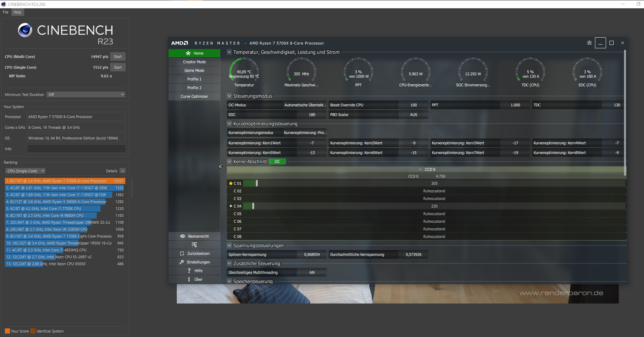Click the TDC (CPU) gauge dial
Viewport: 644px width, 337px height.
(x=530, y=70)
